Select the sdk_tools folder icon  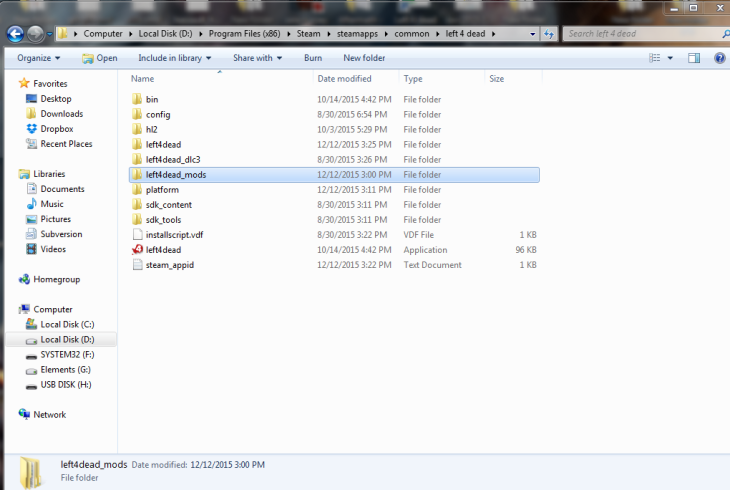pos(137,219)
